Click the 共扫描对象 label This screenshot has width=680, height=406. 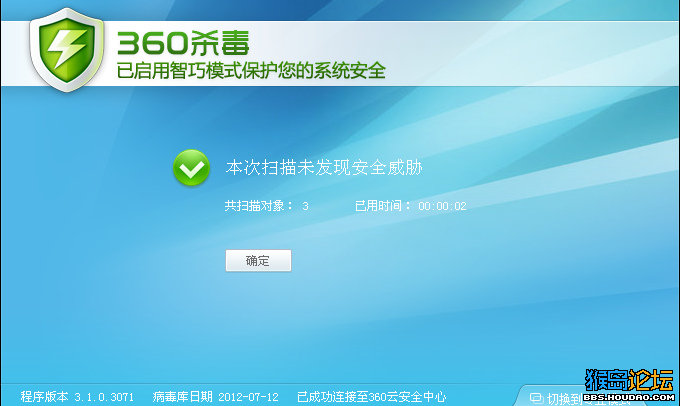[x=258, y=206]
